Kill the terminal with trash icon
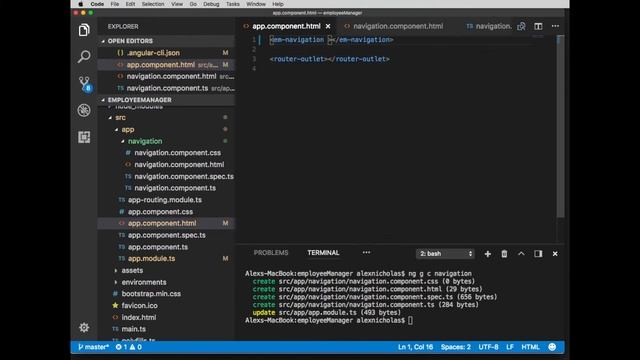 coord(504,254)
